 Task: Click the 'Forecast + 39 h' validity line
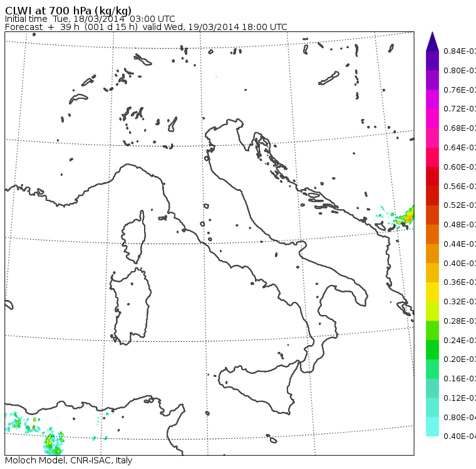click(x=146, y=27)
